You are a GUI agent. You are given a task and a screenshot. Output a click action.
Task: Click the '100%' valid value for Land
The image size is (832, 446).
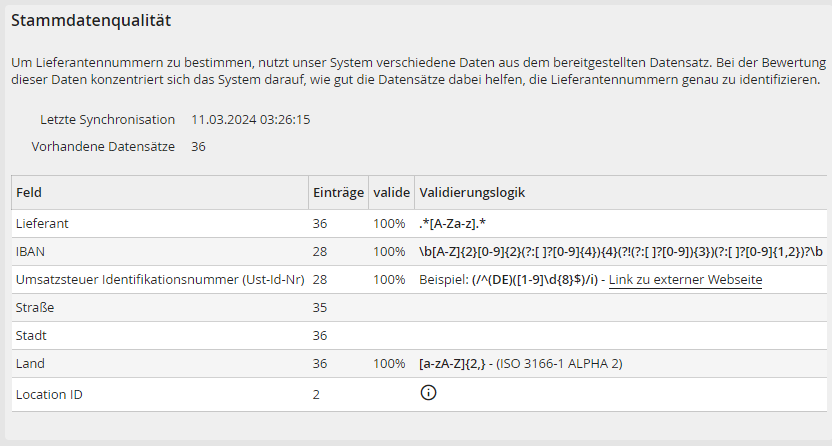[389, 363]
